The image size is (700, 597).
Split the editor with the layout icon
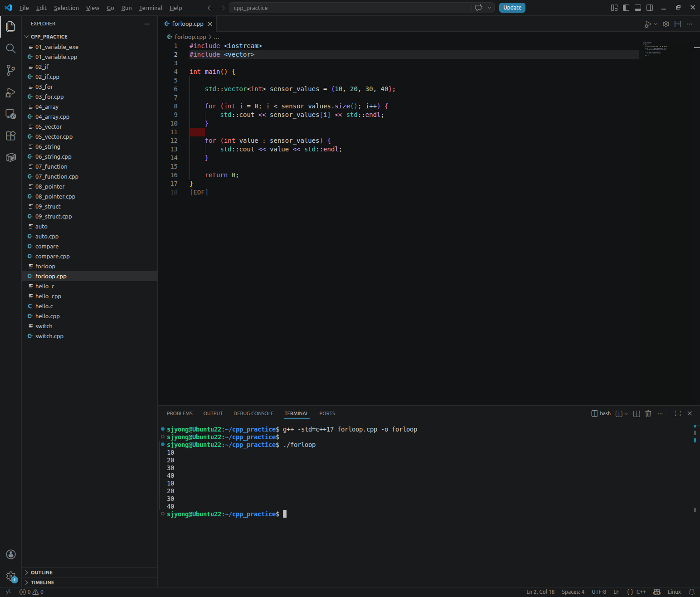(x=678, y=24)
